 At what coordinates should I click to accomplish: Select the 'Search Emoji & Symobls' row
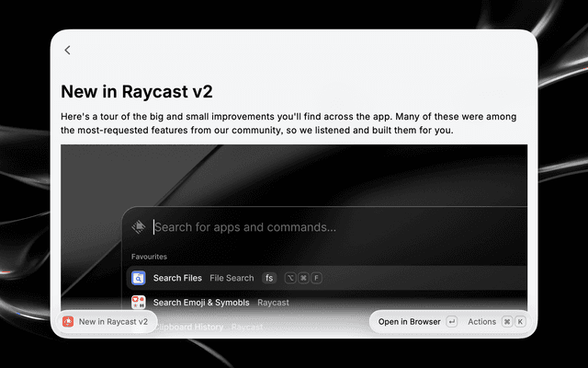coord(327,303)
